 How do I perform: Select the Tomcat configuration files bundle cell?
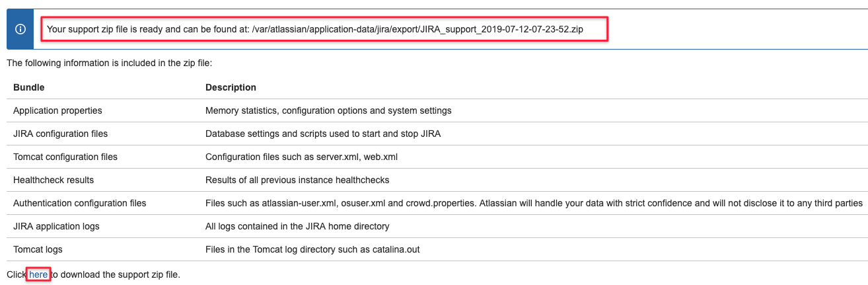point(65,157)
